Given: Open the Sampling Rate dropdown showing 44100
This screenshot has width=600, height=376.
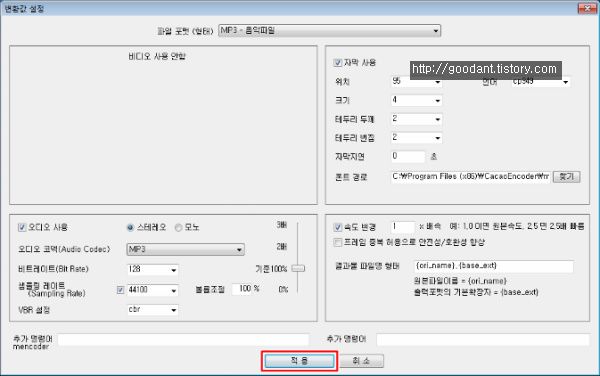Looking at the screenshot, I should click(152, 290).
